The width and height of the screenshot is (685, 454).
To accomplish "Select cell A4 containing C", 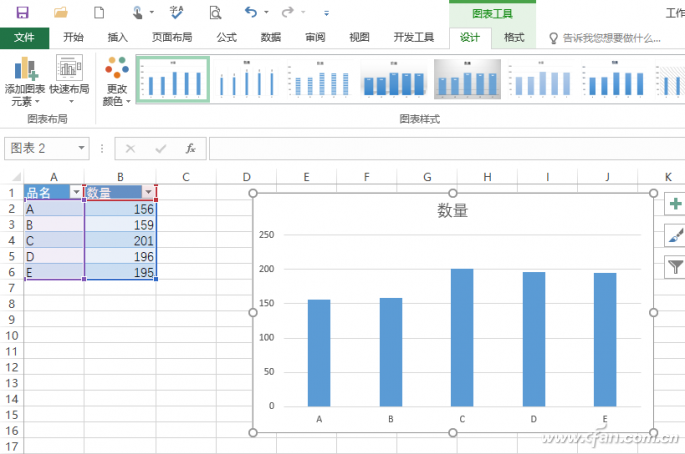I will click(x=54, y=240).
